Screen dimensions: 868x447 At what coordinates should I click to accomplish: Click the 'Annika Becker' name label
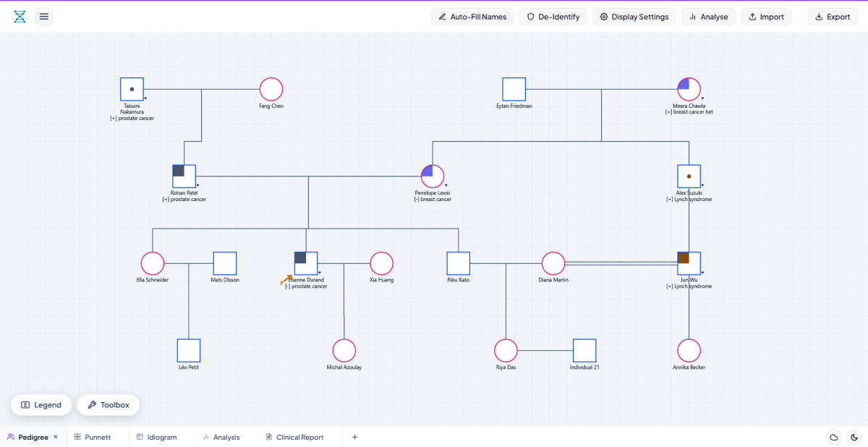click(689, 367)
